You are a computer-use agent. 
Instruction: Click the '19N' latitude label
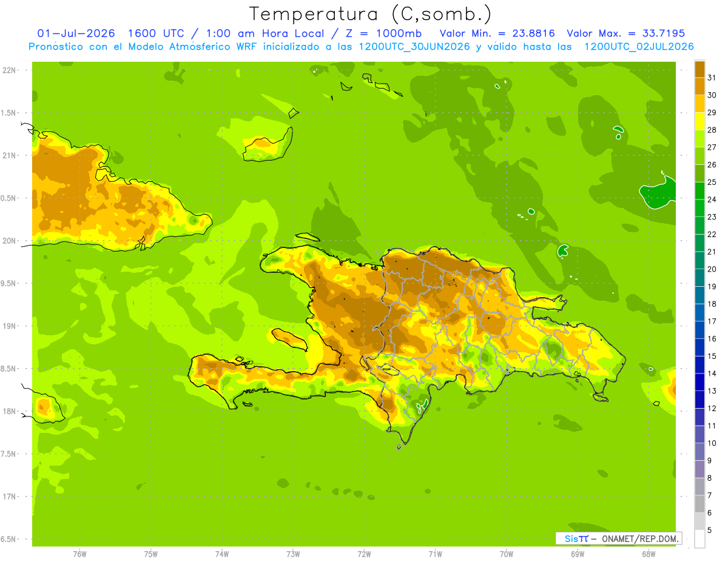(9, 326)
